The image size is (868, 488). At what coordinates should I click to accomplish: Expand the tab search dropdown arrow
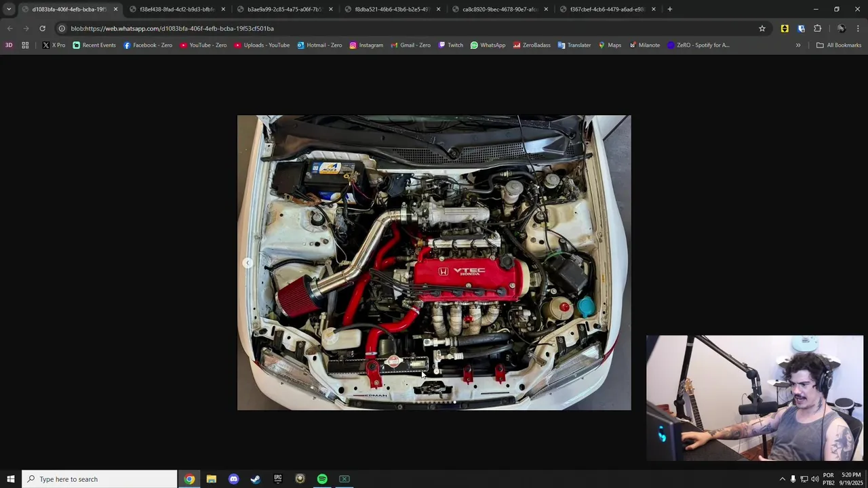[x=9, y=9]
